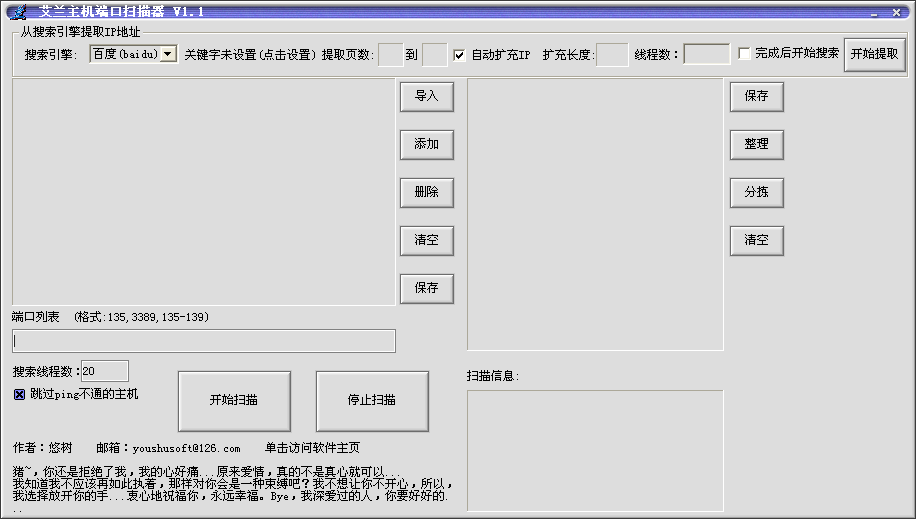This screenshot has width=916, height=519.
Task: Click the 线程数 field in the top panel
Action: 706,54
